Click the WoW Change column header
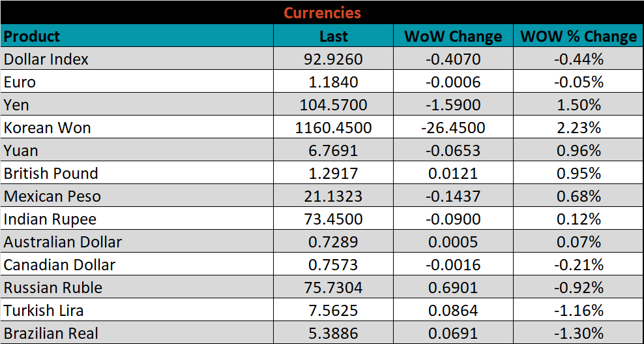The image size is (644, 344). point(453,37)
